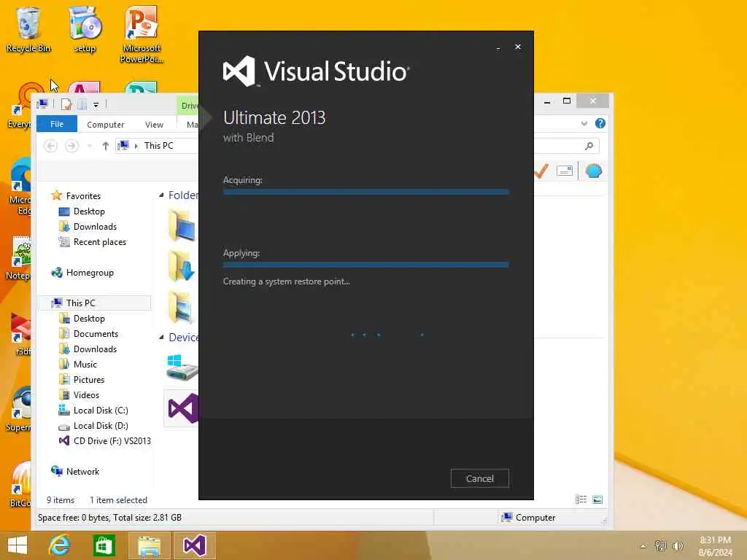
Task: Select This PC in navigation pane
Action: pyautogui.click(x=96, y=303)
